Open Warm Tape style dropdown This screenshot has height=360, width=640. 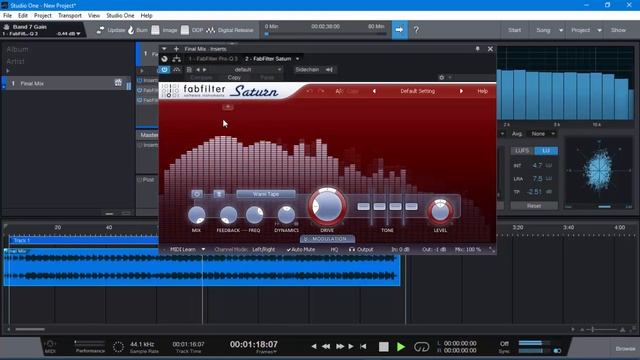coord(266,194)
